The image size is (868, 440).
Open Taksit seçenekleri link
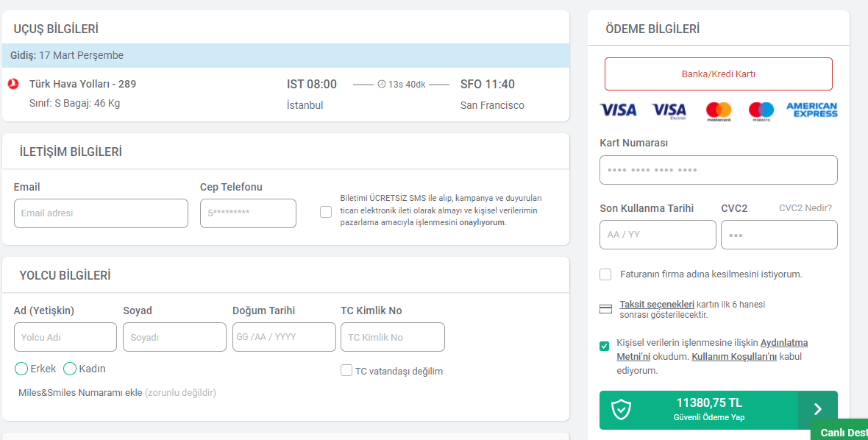click(x=657, y=305)
